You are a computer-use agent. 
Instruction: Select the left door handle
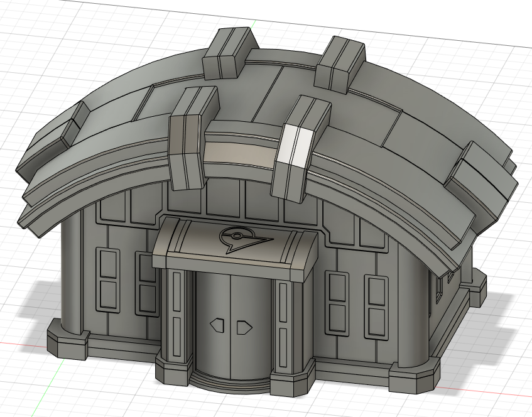coord(217,325)
